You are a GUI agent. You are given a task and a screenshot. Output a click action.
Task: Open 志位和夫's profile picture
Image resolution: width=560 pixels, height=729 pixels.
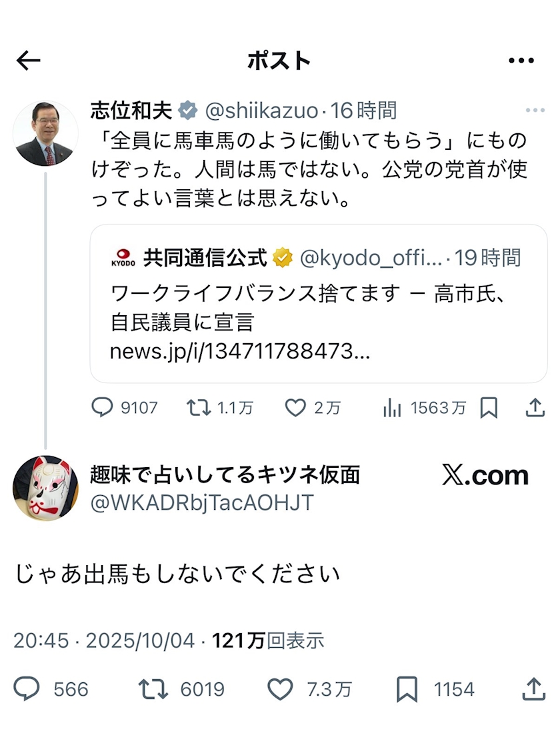pyautogui.click(x=45, y=133)
